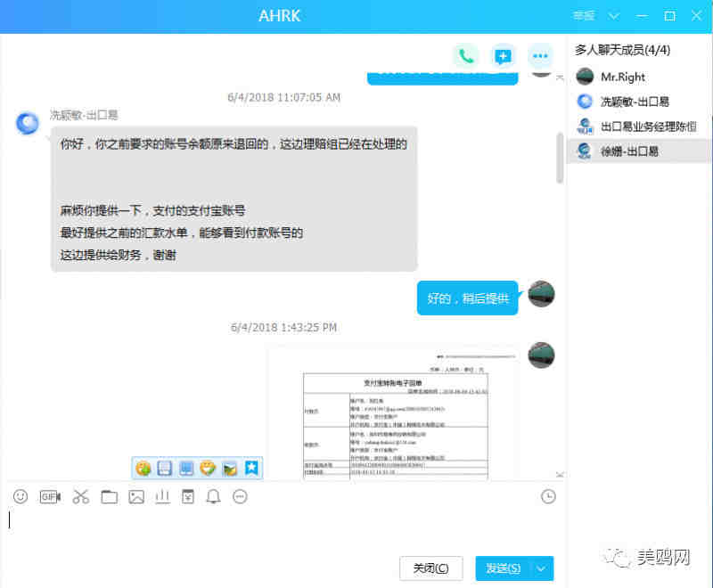Click 冼颖敏-出口易's avatar in the member list
This screenshot has width=713, height=588.
coord(585,101)
